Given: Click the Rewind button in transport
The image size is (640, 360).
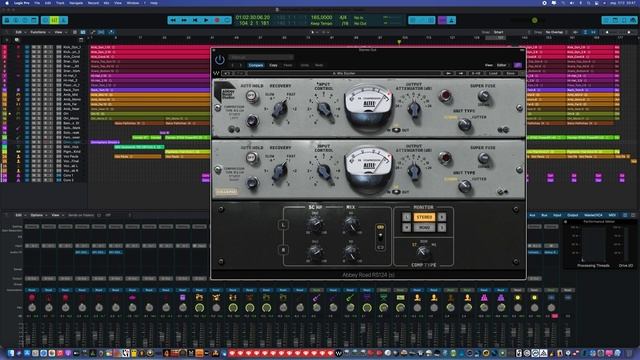Looking at the screenshot, I should click(x=173, y=20).
